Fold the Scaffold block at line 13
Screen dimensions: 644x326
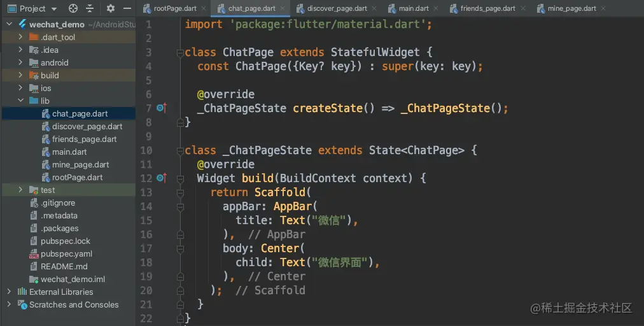180,192
